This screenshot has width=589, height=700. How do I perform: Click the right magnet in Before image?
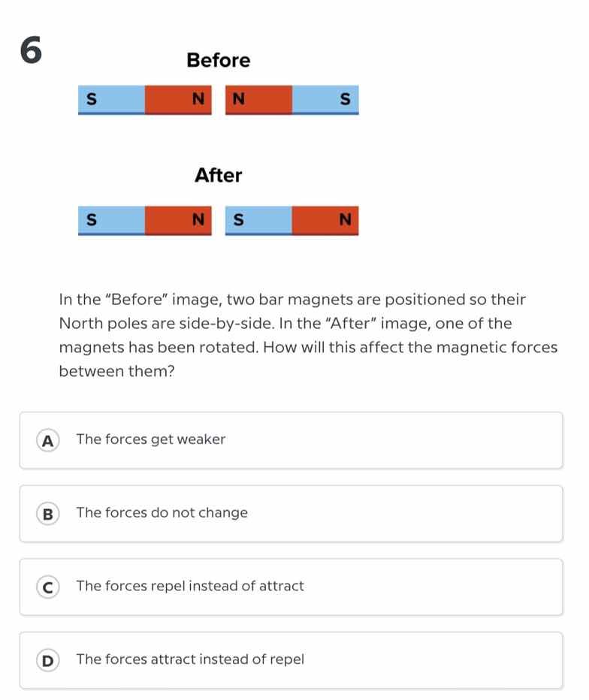pos(292,98)
